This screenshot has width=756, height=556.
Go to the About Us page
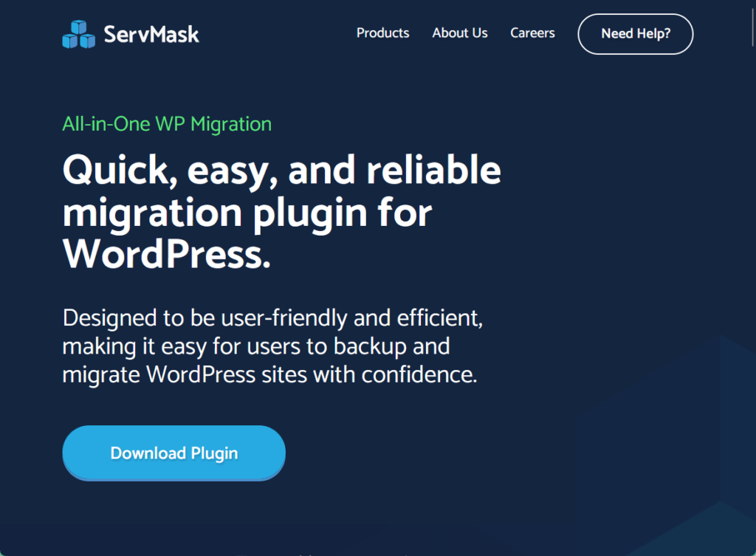coord(459,32)
